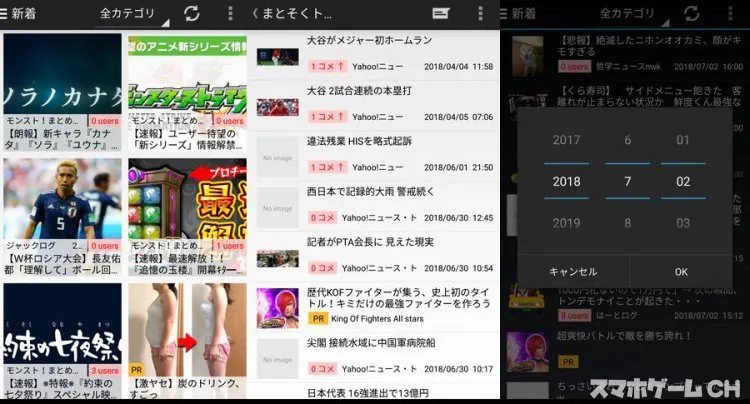Open 違法残業 HISを略式起訴 news item
Image resolution: width=750 pixels, height=404 pixels.
[x=374, y=155]
